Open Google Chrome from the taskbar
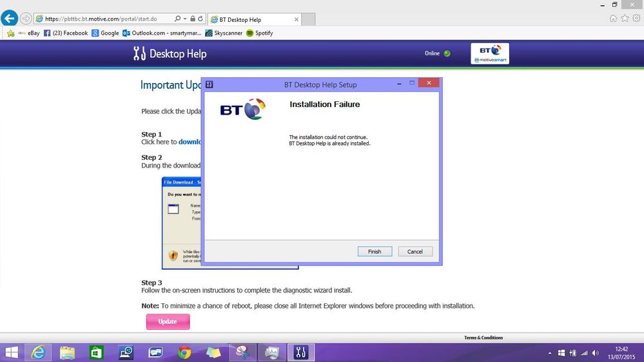This screenshot has height=362, width=644. 184,352
